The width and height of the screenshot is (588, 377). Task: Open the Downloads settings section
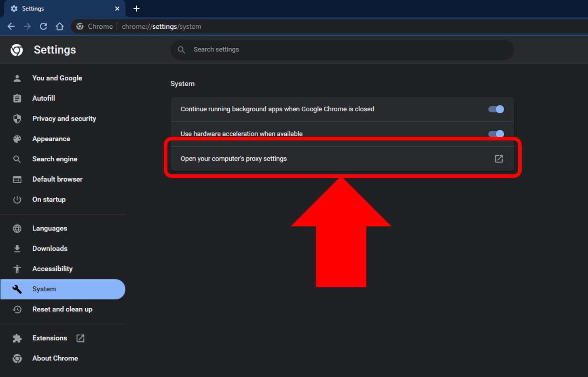pyautogui.click(x=50, y=248)
